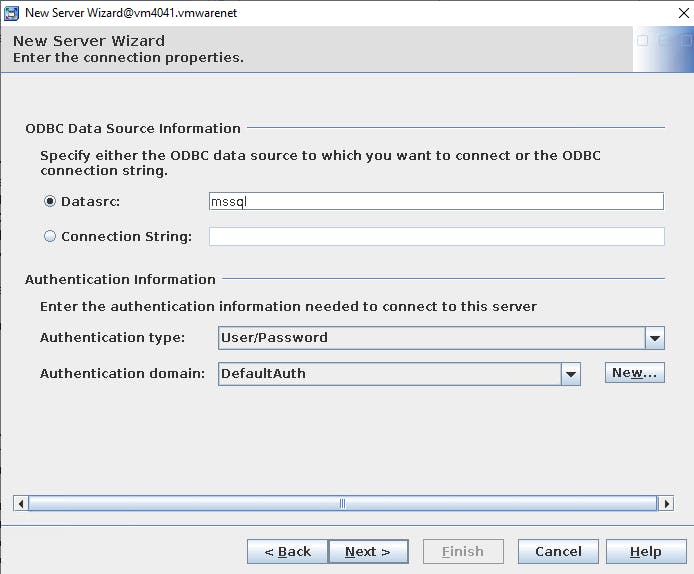Click the DefaultAuth combo box value
The width and height of the screenshot is (694, 574).
pyautogui.click(x=389, y=374)
